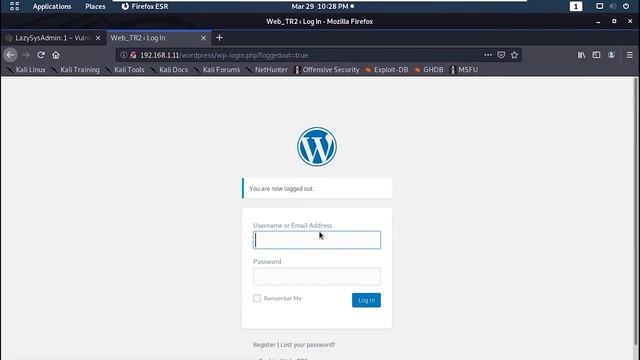Open the Offensive Security bookmark

[327, 70]
